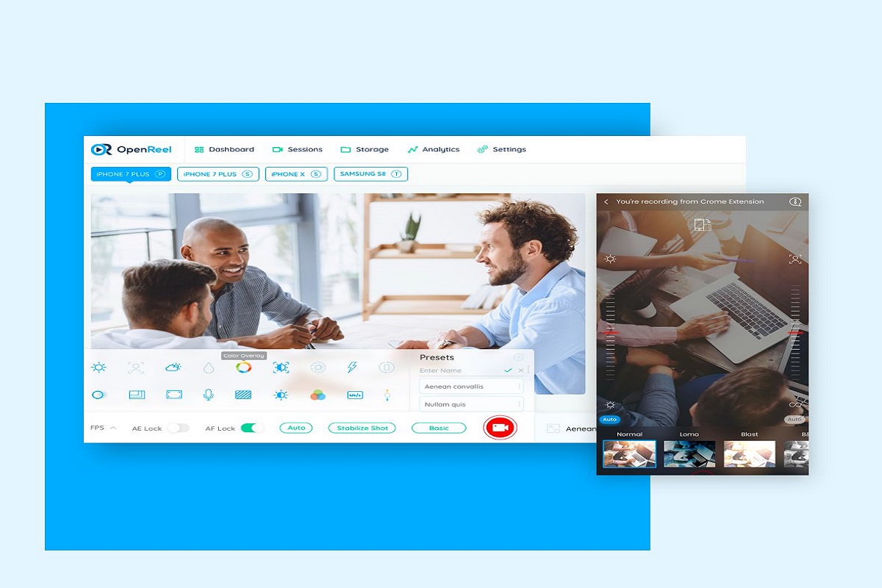This screenshot has height=588, width=882.
Task: Turn off the AF Lock toggle
Action: (252, 428)
